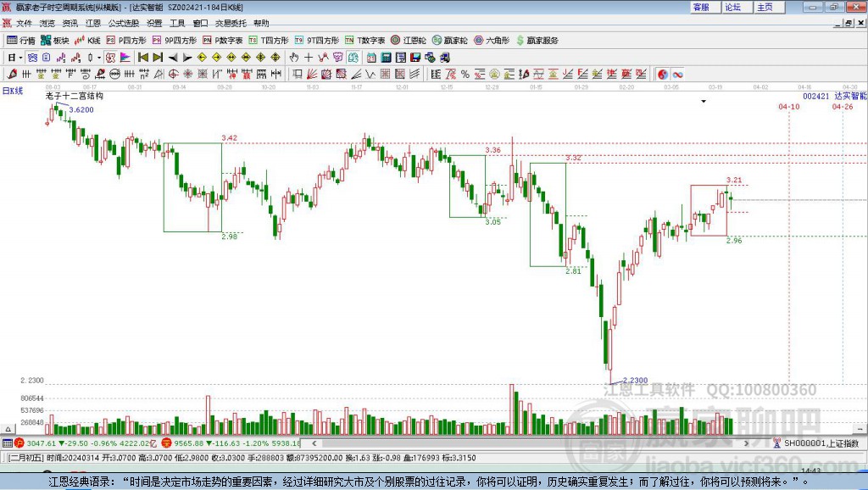868x490 pixels.
Task: Click the yin-yang Taiji icon
Action: 663,75
